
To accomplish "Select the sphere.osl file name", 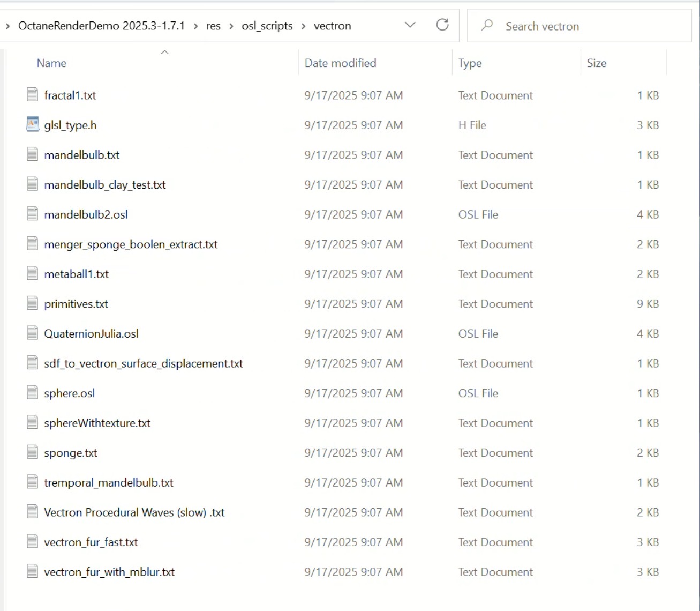I will (70, 393).
